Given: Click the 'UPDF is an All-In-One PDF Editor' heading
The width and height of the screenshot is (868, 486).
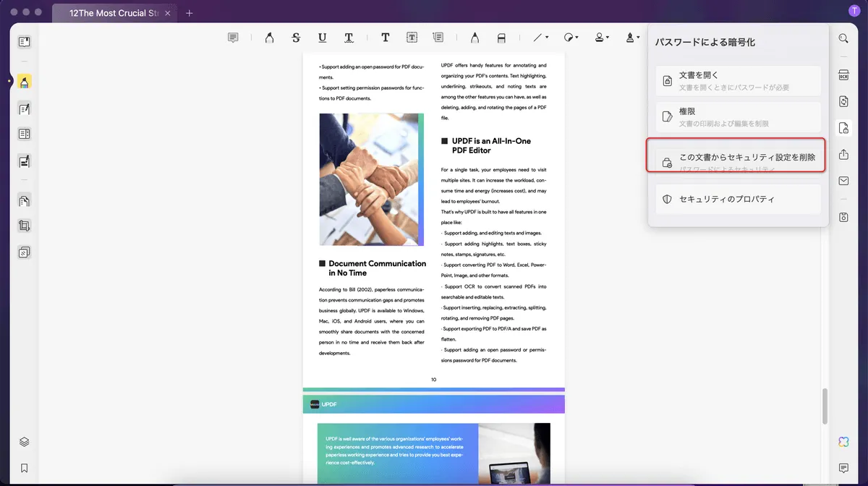Looking at the screenshot, I should click(x=490, y=145).
